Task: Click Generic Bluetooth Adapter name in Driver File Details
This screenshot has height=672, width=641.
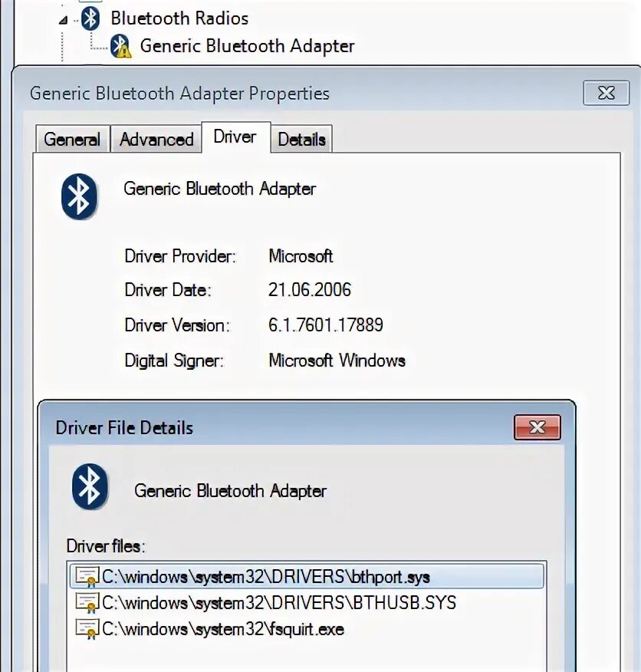Action: pos(231,491)
